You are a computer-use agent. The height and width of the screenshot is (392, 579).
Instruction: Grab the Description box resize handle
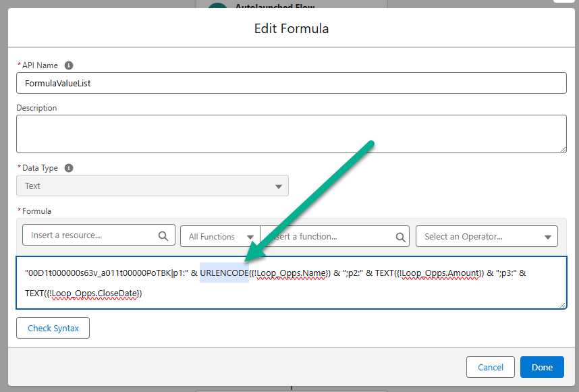(x=563, y=150)
